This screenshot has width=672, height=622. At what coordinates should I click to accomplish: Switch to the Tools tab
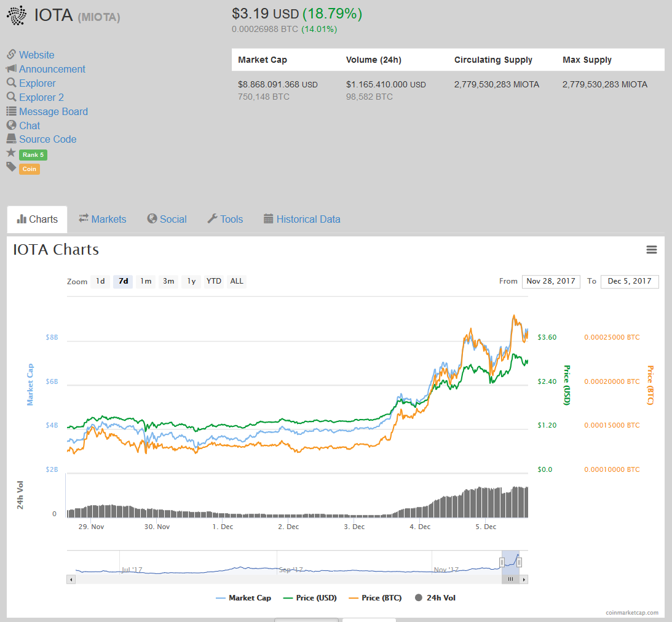pos(226,219)
